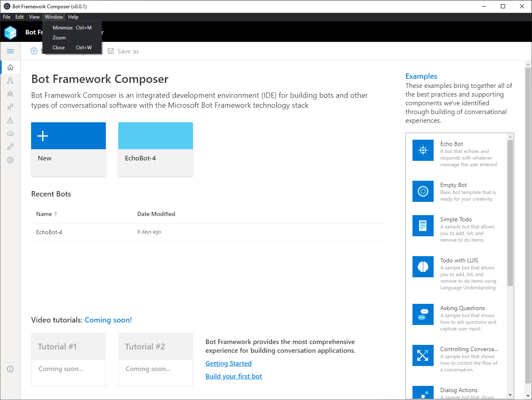
Task: Click the Save as toolbar button
Action: tap(123, 51)
